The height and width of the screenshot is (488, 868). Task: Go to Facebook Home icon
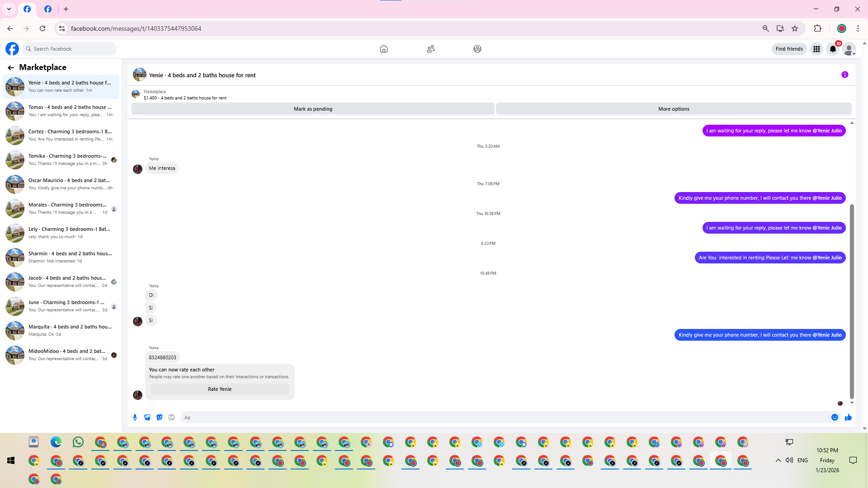point(383,49)
